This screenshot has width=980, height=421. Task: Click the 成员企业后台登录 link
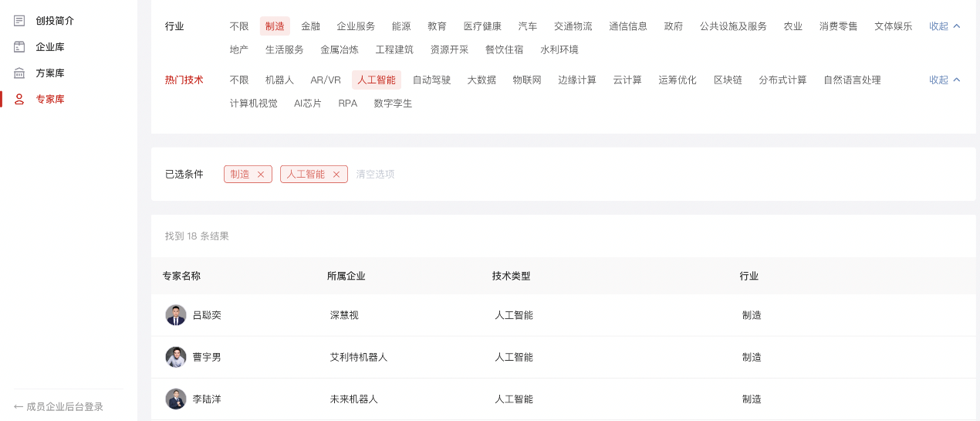point(65,406)
